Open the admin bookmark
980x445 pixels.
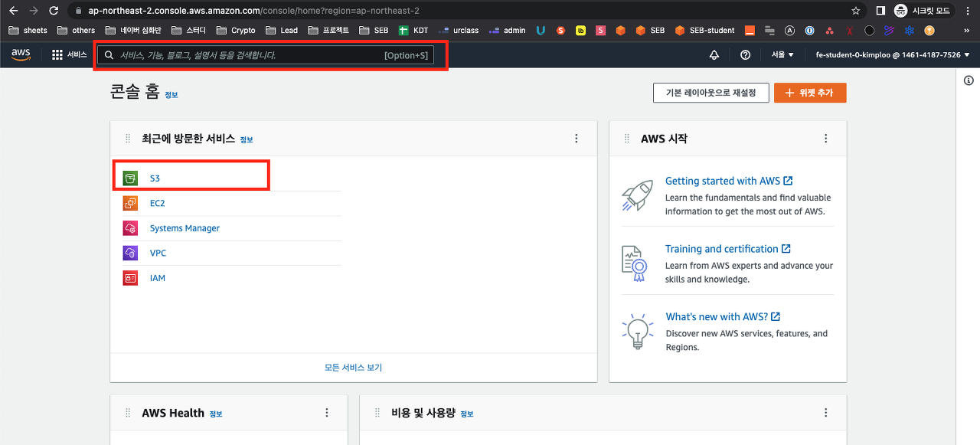point(507,31)
